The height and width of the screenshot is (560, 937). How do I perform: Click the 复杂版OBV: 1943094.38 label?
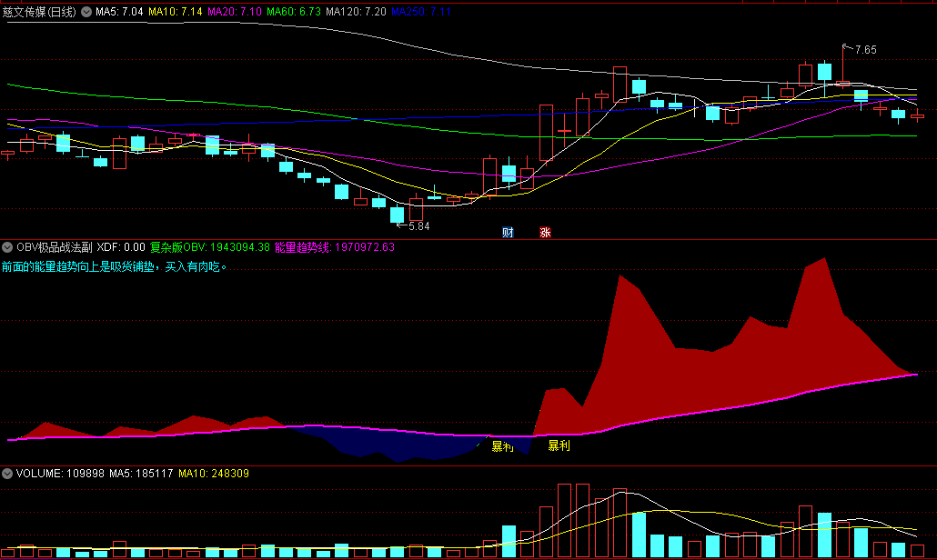pyautogui.click(x=210, y=246)
